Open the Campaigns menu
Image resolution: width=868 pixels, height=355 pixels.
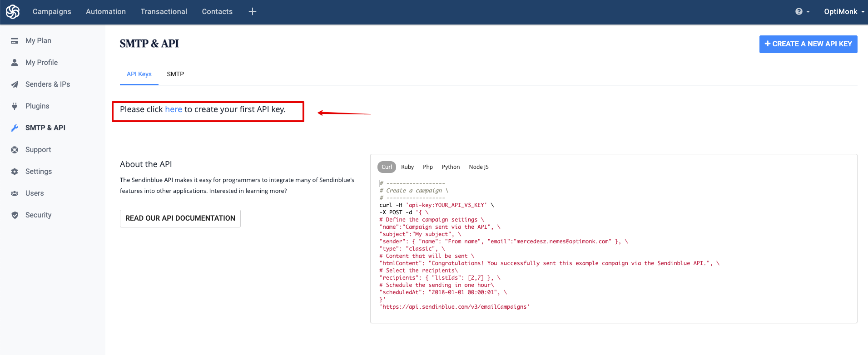click(52, 12)
